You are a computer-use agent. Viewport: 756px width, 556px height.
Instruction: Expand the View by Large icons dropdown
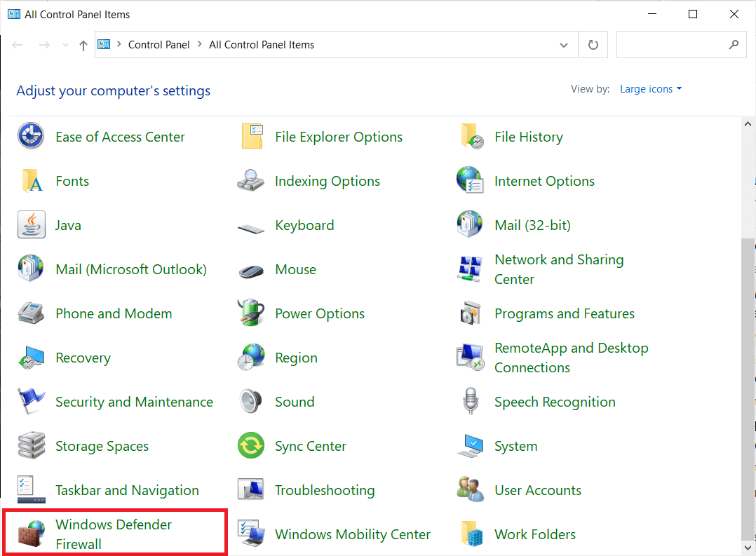(x=651, y=89)
